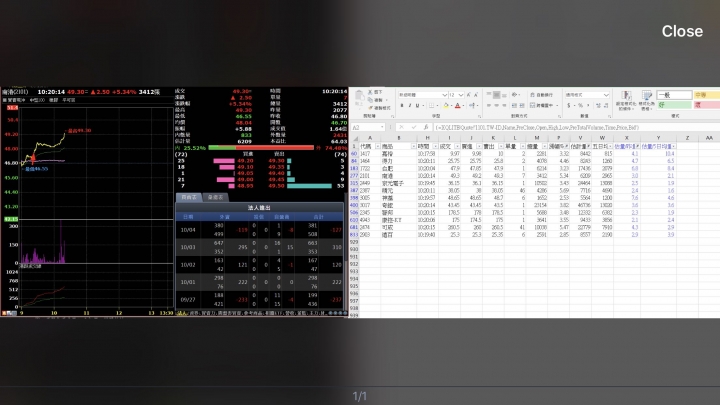Viewport: 720px width, 405px height.
Task: Open the filter dropdown on 成交 column header
Action: (x=457, y=146)
